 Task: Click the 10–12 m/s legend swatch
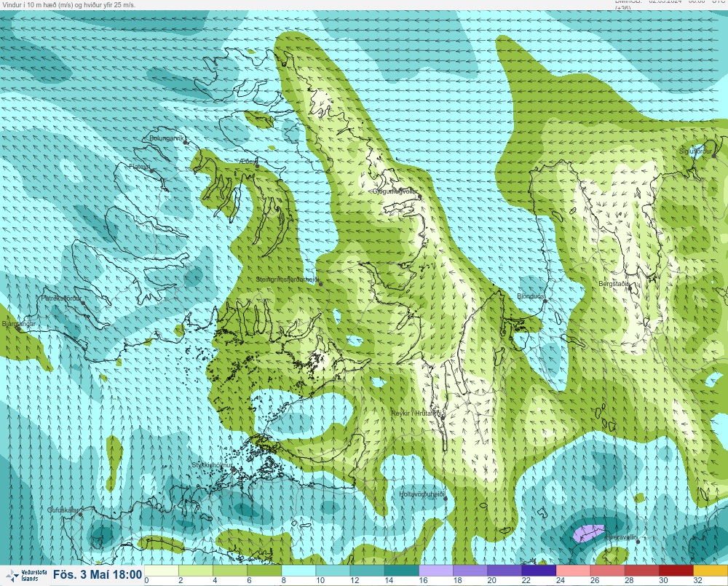point(333,571)
